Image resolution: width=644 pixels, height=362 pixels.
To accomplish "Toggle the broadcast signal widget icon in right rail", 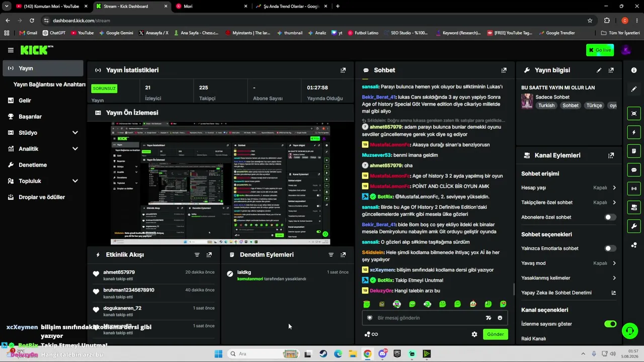I will coord(634,189).
